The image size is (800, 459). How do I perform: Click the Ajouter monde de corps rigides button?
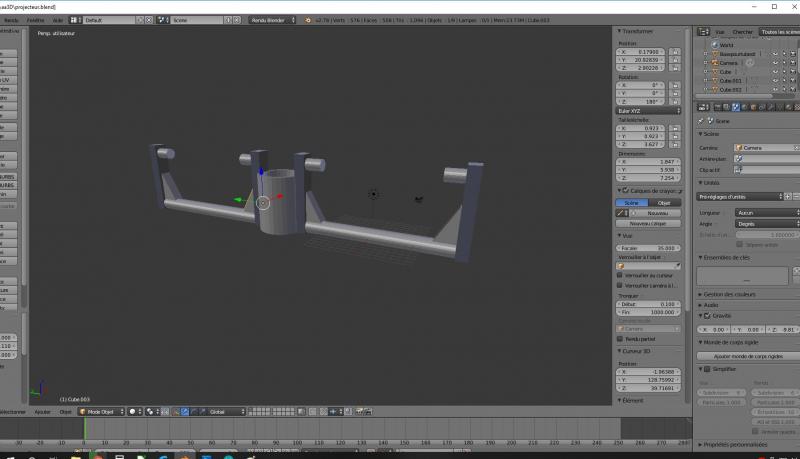746,356
